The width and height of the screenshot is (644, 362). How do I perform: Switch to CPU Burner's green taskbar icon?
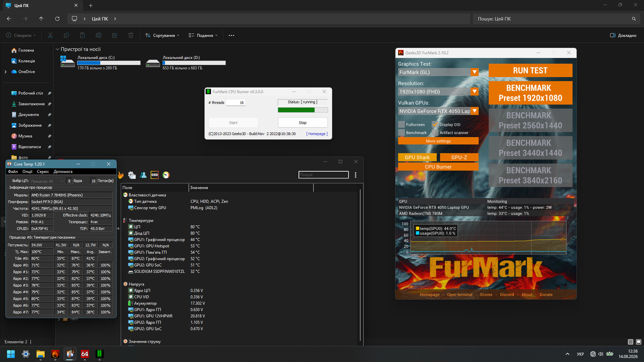(100, 354)
